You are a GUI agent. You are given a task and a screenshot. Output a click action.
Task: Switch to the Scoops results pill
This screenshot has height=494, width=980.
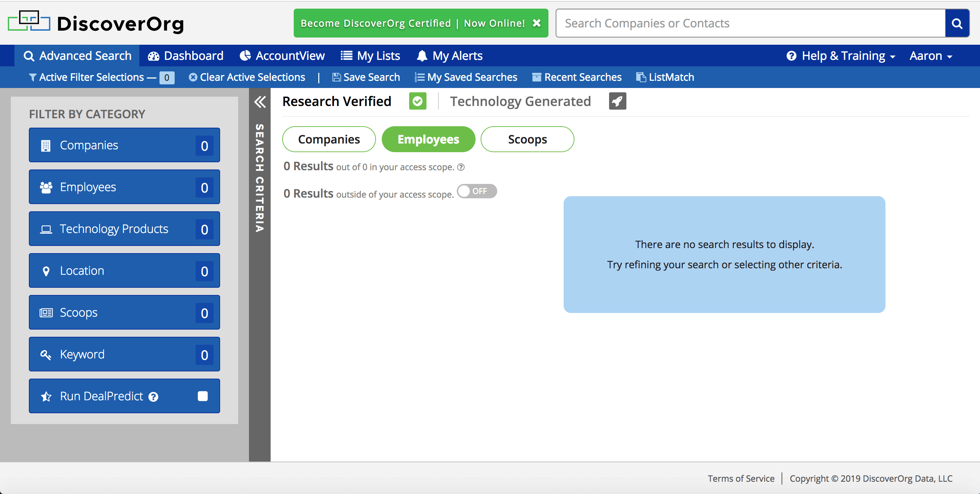(527, 139)
